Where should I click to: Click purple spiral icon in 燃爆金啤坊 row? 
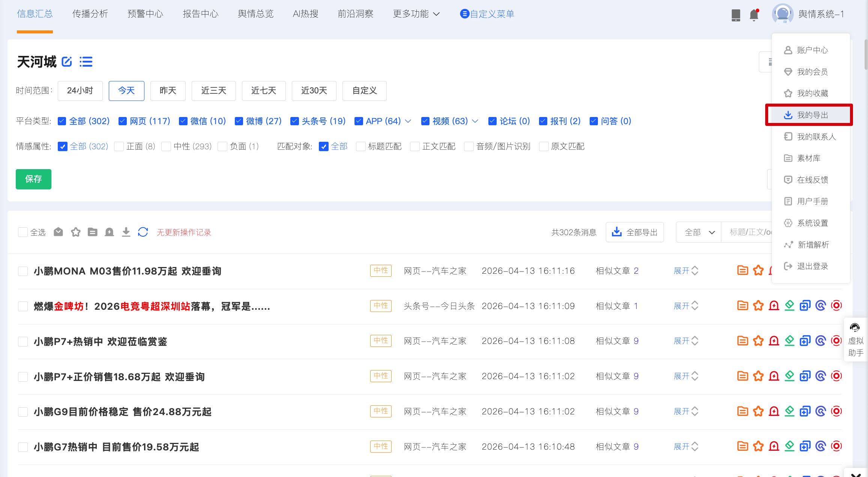821,306
